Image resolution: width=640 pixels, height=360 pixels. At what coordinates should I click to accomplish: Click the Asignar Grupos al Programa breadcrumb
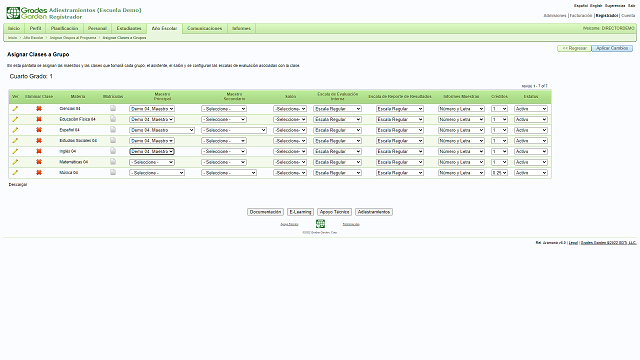pyautogui.click(x=73, y=38)
